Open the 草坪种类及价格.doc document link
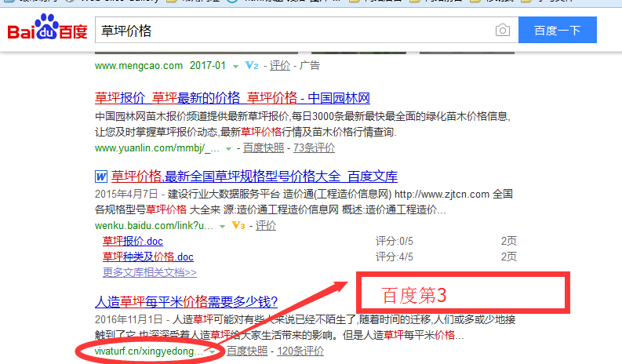The width and height of the screenshot is (622, 364). tap(147, 257)
